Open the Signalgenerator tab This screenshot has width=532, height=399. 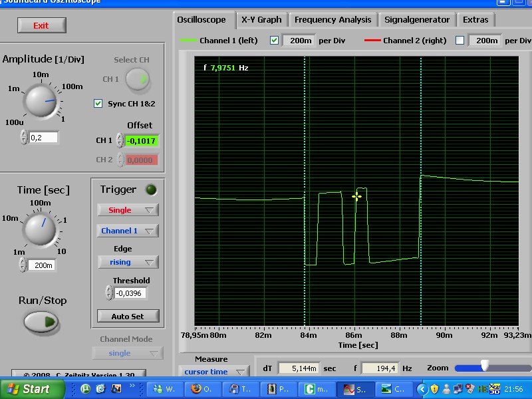coord(417,20)
